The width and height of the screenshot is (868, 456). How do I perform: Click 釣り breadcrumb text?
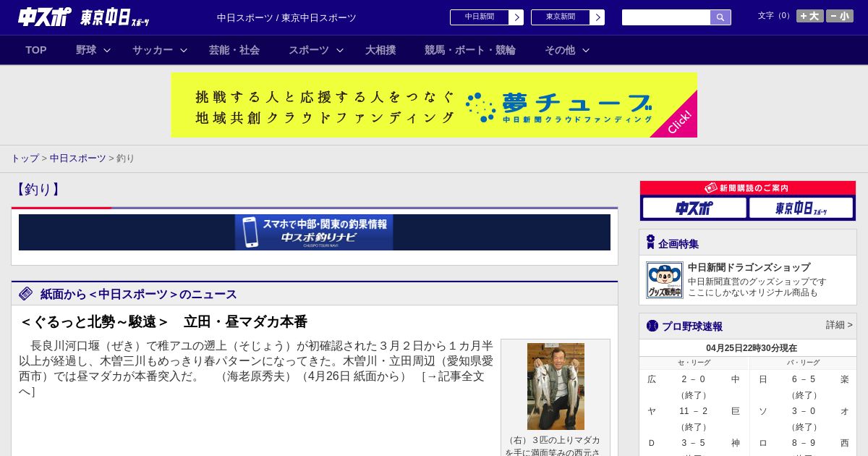[x=126, y=158]
